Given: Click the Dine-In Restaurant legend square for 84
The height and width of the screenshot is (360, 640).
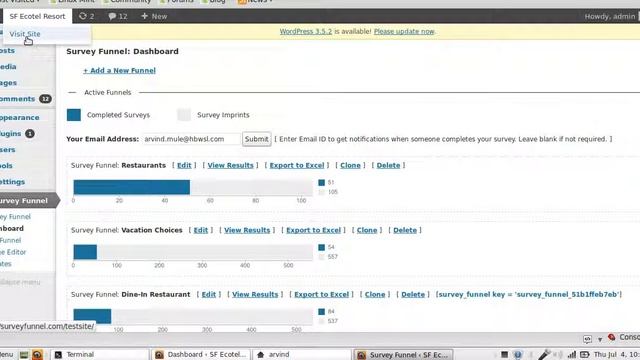Looking at the screenshot, I should tap(322, 312).
